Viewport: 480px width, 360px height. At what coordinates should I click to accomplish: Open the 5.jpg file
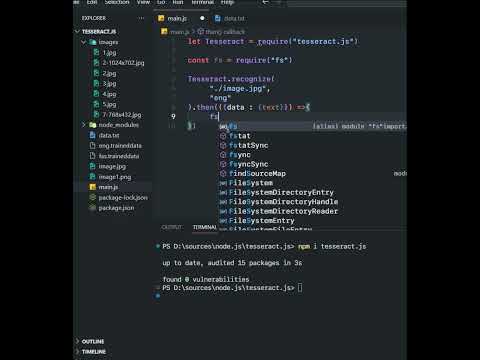pos(109,104)
